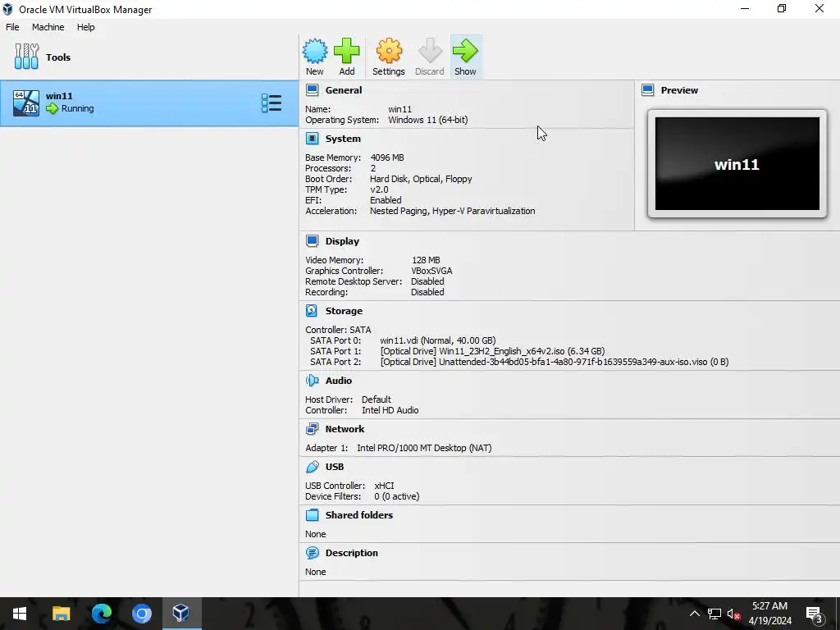Click the USB section heading link

tap(335, 467)
